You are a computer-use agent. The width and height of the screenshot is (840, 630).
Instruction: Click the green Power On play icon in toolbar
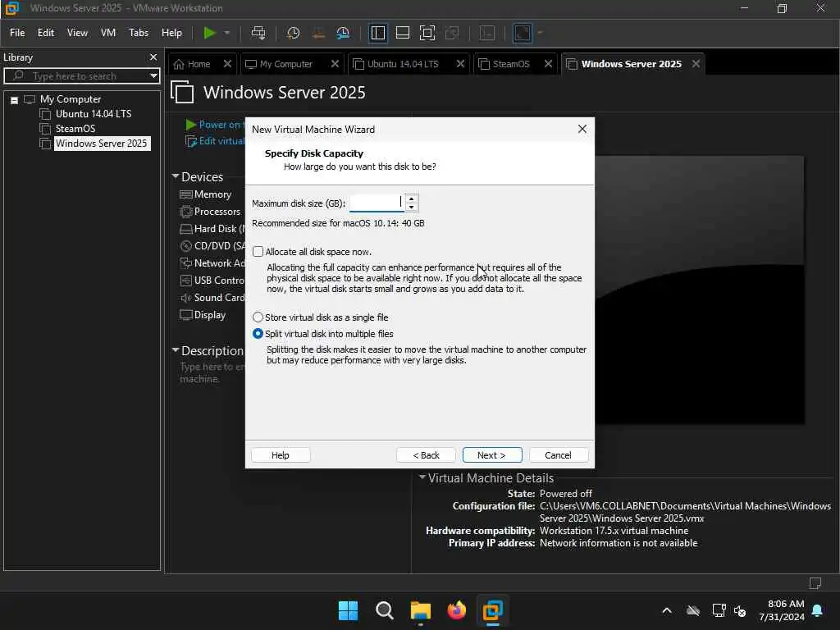[x=209, y=33]
